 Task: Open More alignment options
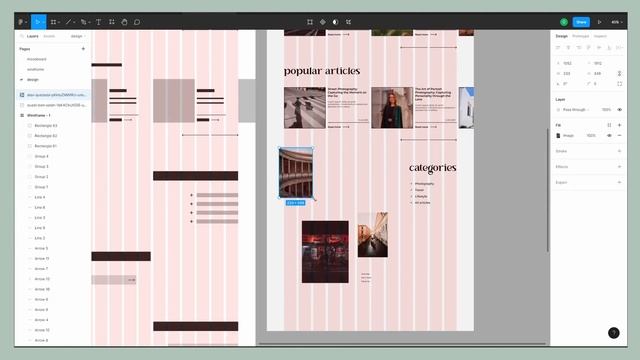click(619, 48)
